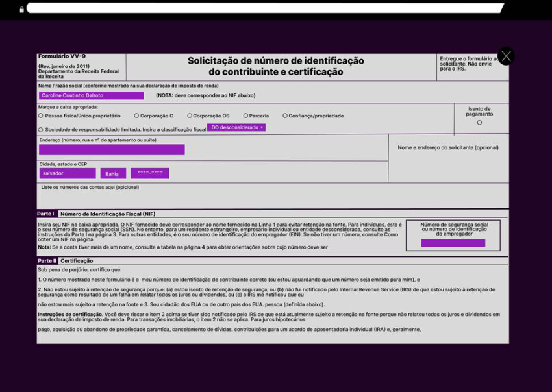The height and width of the screenshot is (392, 552).
Task: Click the lock icon in the corner
Action: tap(23, 8)
